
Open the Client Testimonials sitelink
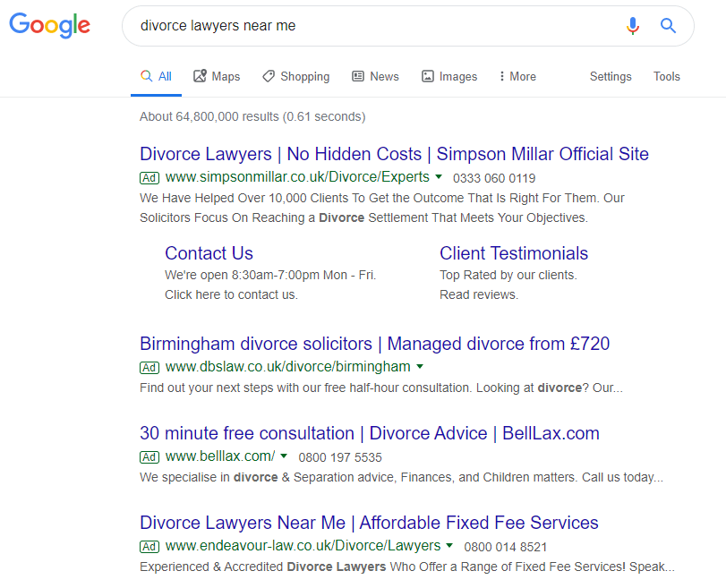(514, 253)
